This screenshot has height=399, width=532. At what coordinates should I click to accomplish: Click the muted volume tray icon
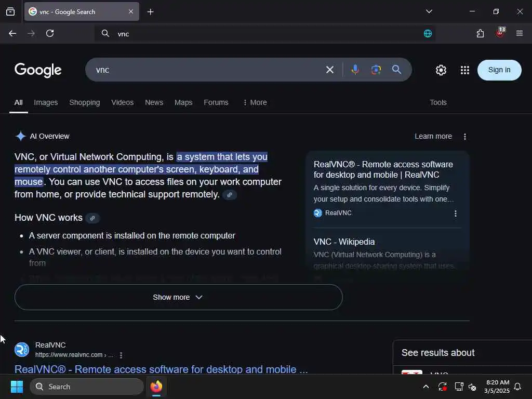coord(472,387)
